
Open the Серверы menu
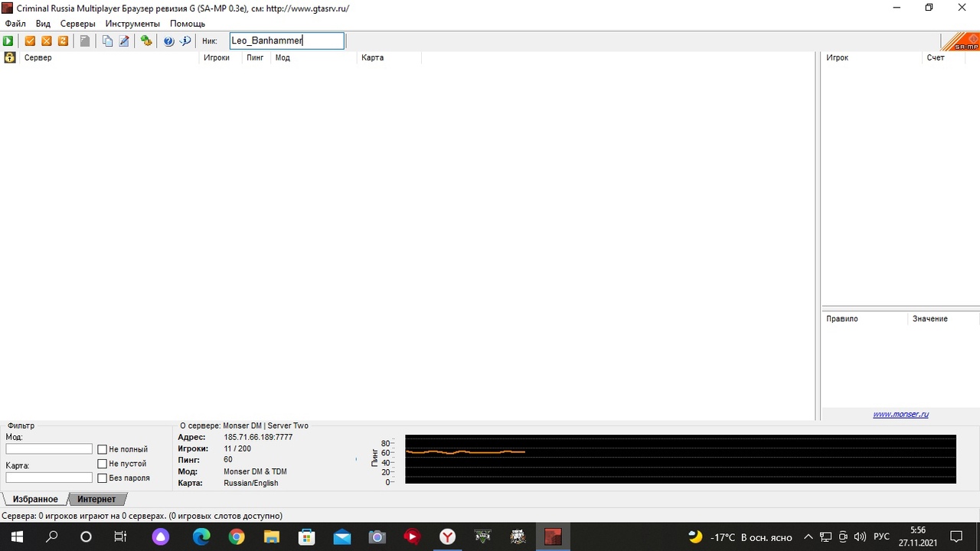click(78, 24)
